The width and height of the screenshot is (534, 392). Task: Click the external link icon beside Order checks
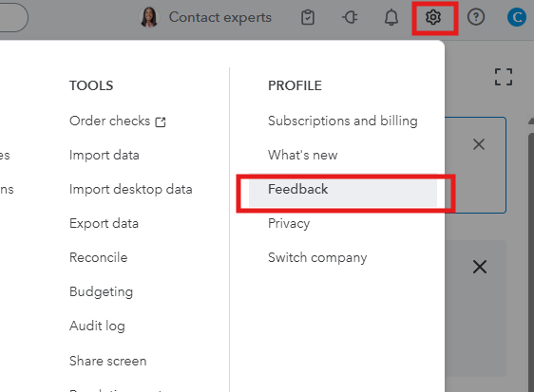(161, 121)
